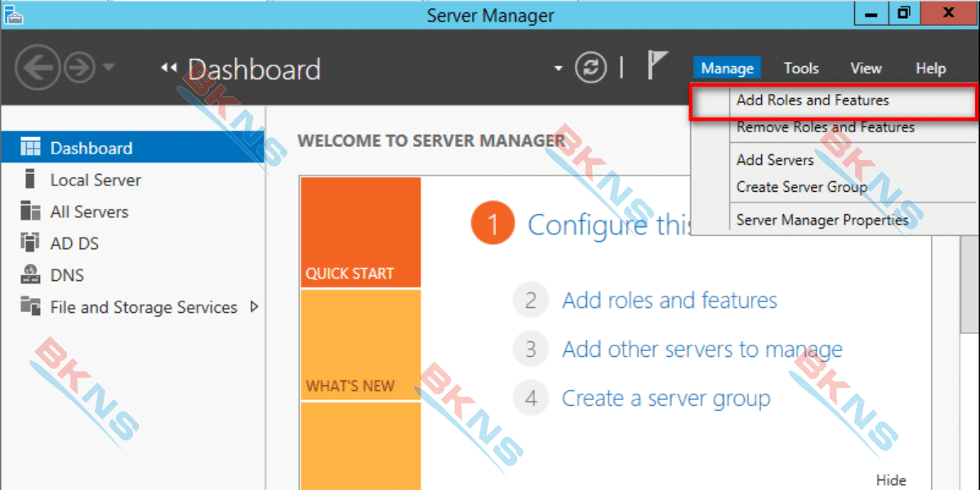Click the Add roles and features link

click(x=669, y=301)
